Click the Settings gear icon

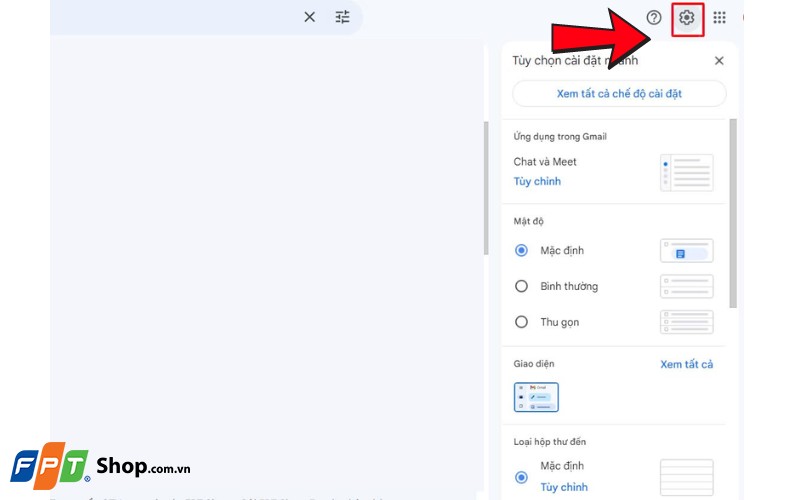[x=687, y=18]
